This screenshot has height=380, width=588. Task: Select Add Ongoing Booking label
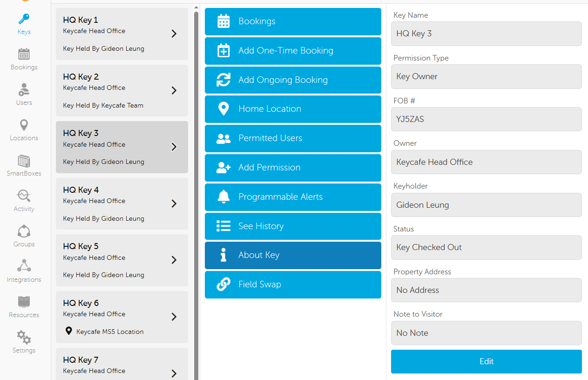(283, 80)
